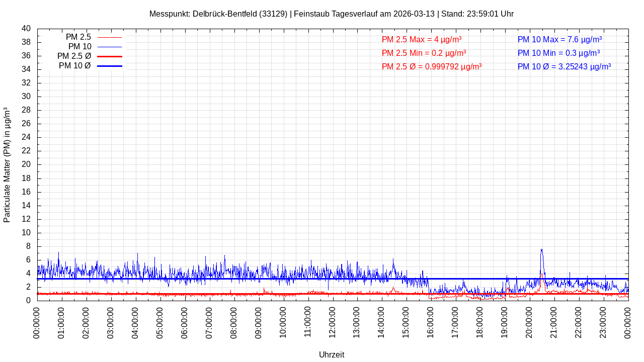Click the PM 10 Min = 0.3 µg/m³ text
Image resolution: width=644 pixels, height=362 pixels.
[x=558, y=53]
